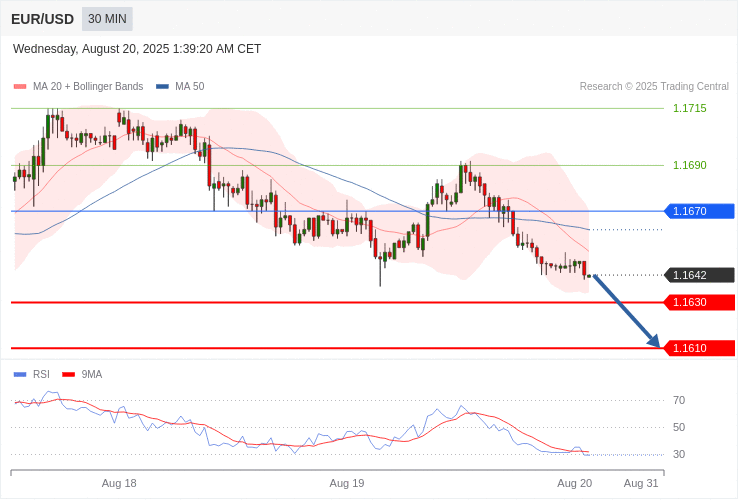Viewport: 738px width, 500px height.
Task: Click the 1.1715 resistance level label
Action: (x=690, y=108)
